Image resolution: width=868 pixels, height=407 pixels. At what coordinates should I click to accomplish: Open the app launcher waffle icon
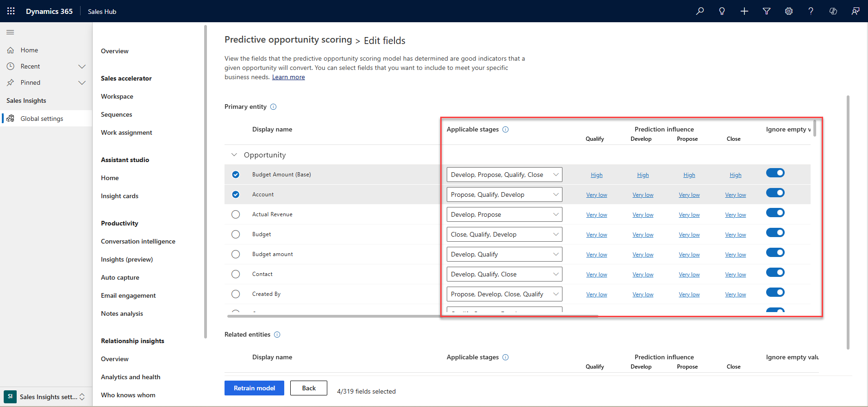click(11, 11)
